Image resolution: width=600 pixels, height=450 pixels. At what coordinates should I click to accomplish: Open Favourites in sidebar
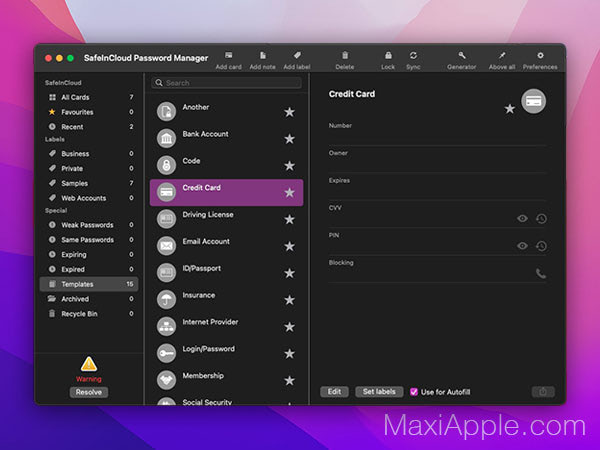pyautogui.click(x=90, y=112)
